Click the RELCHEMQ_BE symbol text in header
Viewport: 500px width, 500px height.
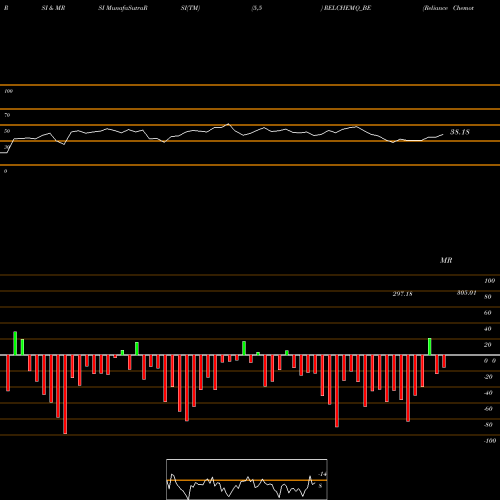click(x=347, y=8)
